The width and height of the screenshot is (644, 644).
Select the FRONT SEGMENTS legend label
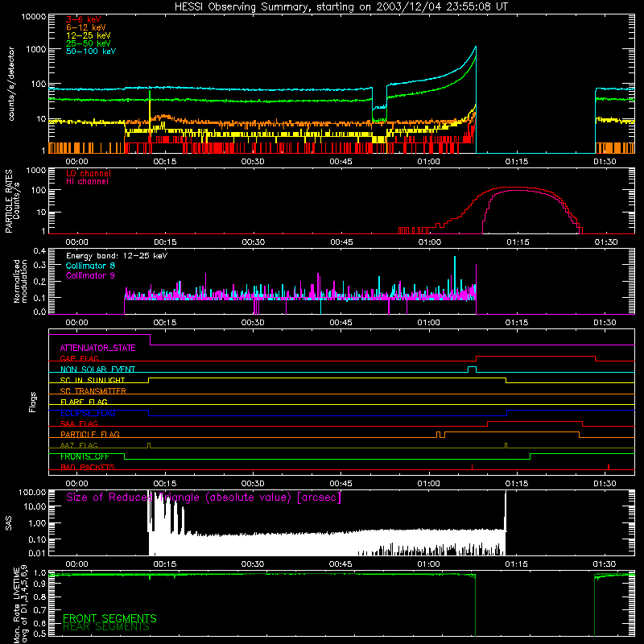pyautogui.click(x=109, y=618)
